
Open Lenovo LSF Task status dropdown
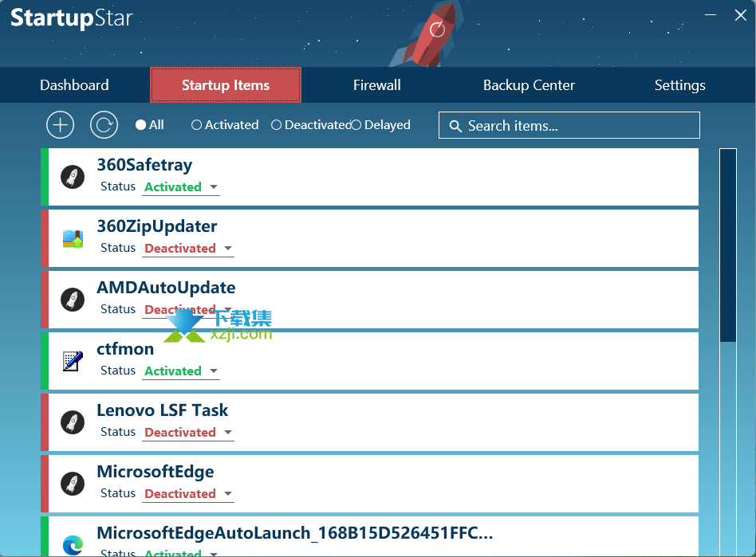(188, 432)
